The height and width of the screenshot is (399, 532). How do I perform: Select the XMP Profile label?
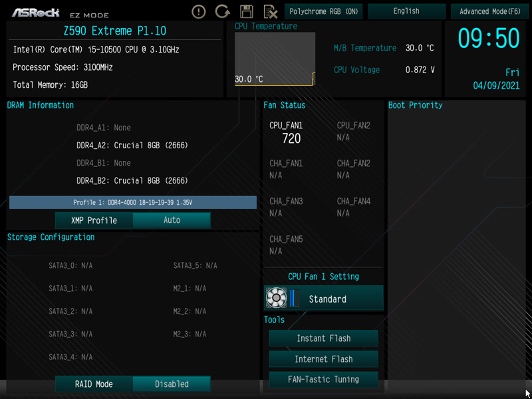[x=94, y=221]
